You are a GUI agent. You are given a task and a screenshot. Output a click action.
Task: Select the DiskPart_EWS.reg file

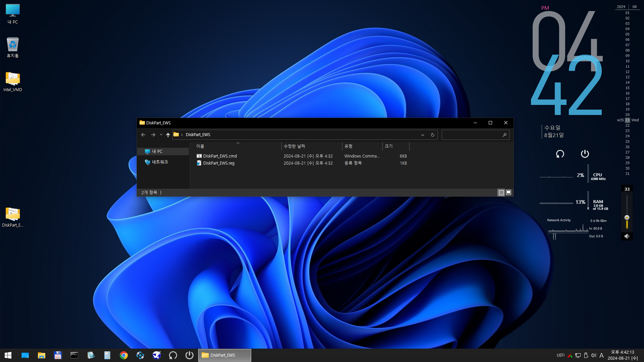[219, 163]
